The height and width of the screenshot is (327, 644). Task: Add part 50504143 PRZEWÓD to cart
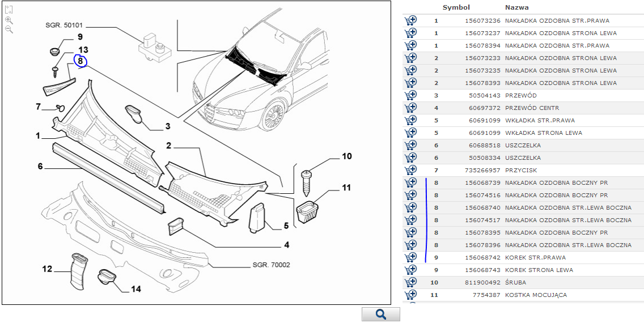coord(410,96)
